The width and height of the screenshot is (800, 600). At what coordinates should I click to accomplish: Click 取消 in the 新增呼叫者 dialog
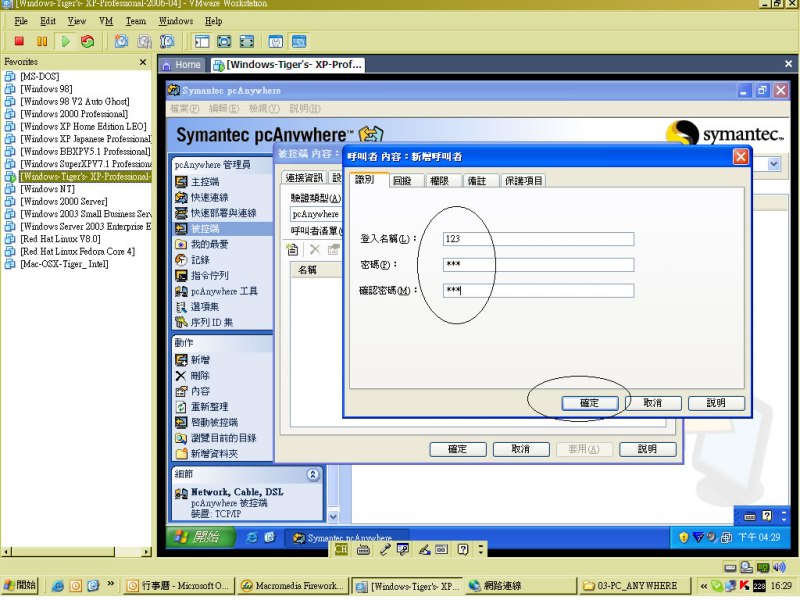653,403
